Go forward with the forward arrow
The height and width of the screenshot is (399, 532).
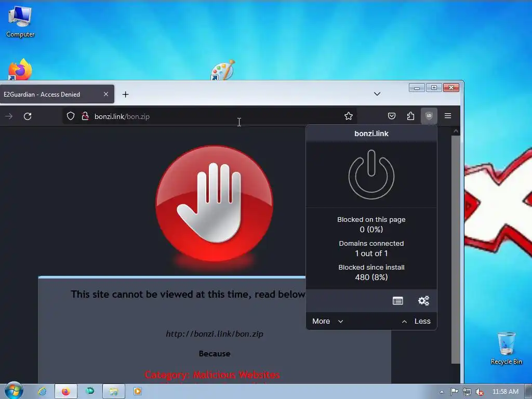pyautogui.click(x=9, y=116)
